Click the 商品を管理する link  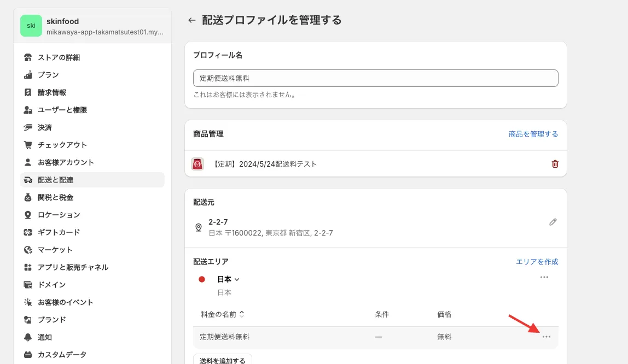pos(533,134)
